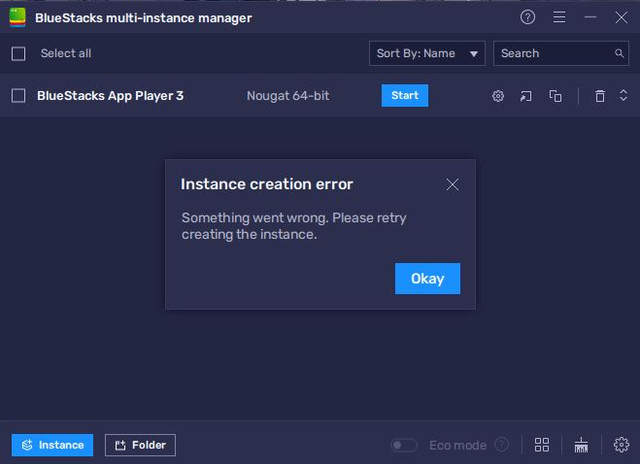Image resolution: width=640 pixels, height=464 pixels.
Task: Create a new Instance
Action: click(x=52, y=445)
